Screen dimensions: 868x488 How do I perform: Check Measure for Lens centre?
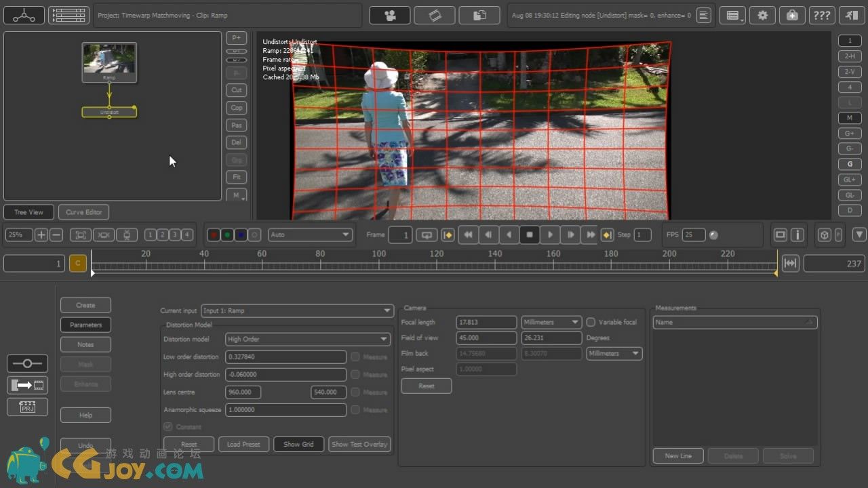[x=355, y=392]
